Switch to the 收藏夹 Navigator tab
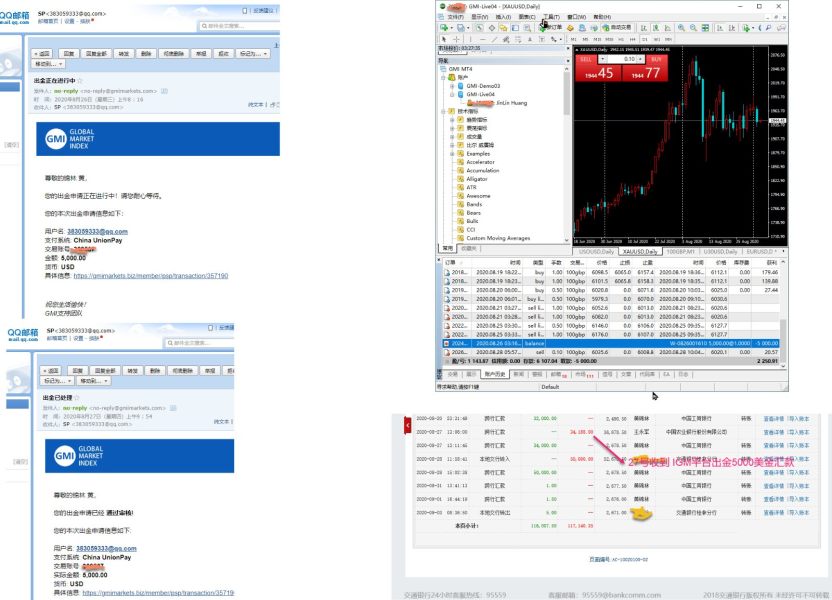Image resolution: width=832 pixels, height=600 pixels. [469, 248]
